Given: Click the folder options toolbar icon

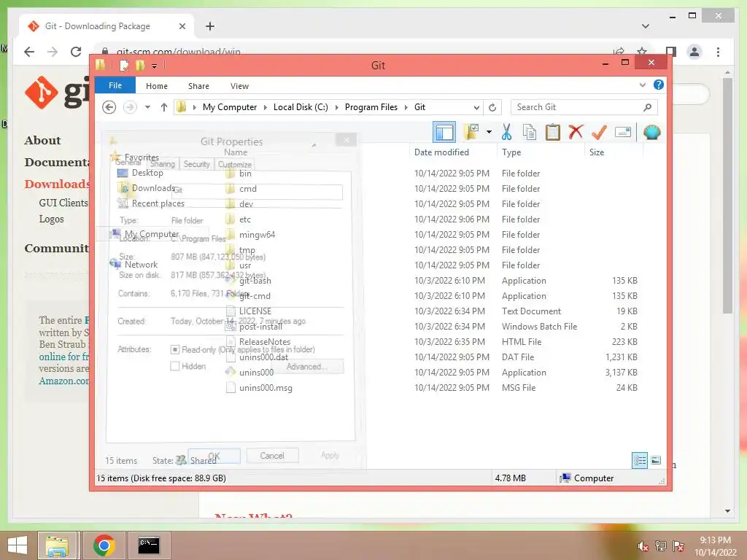Looking at the screenshot, I should (x=471, y=132).
